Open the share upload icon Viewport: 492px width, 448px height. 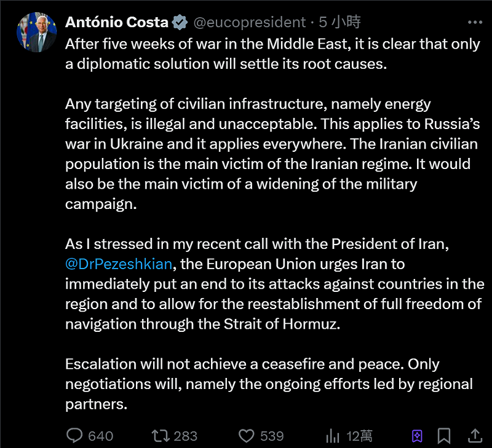(475, 436)
